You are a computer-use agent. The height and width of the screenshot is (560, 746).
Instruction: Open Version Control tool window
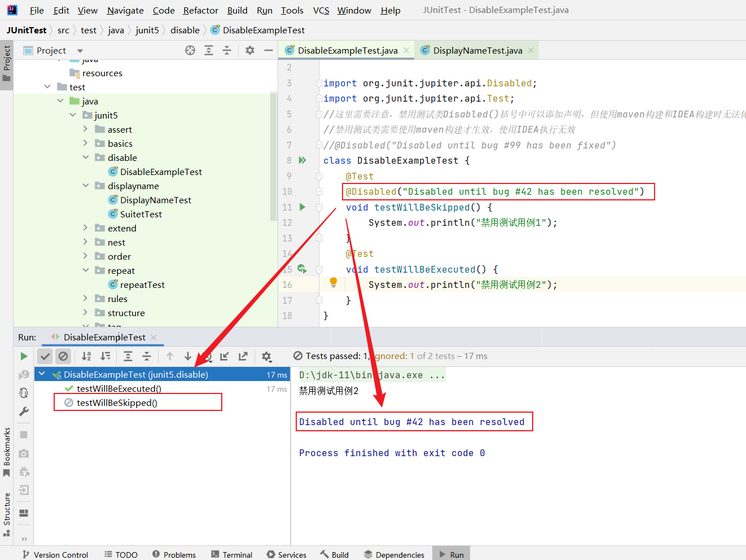55,554
